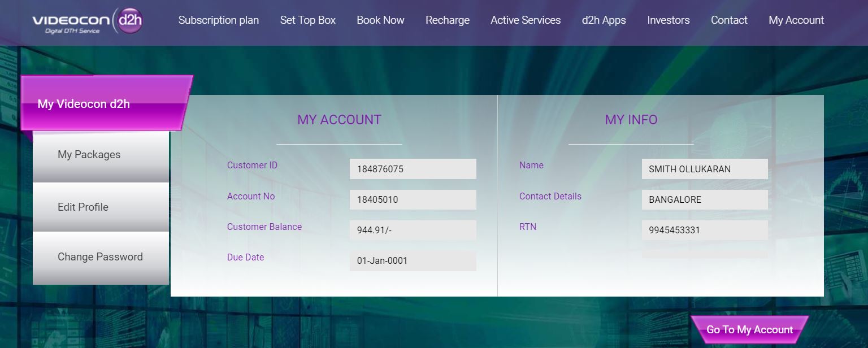
Task: Open Change Password option
Action: coord(101,257)
